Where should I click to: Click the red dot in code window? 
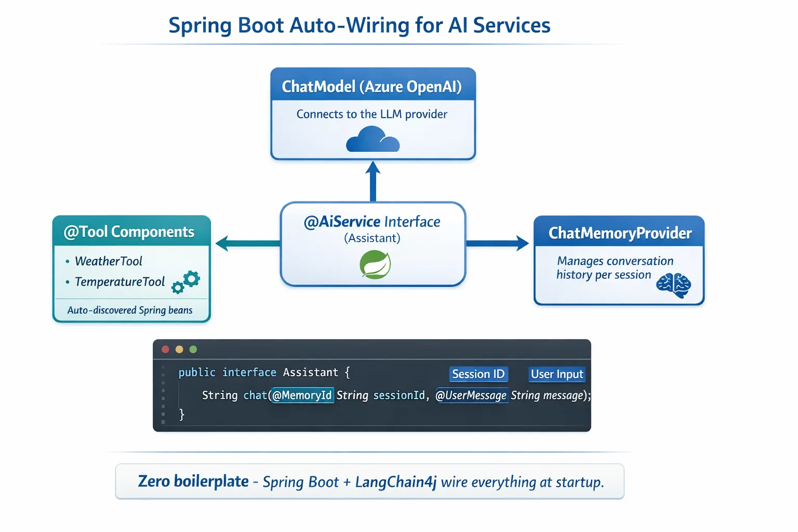click(x=166, y=349)
